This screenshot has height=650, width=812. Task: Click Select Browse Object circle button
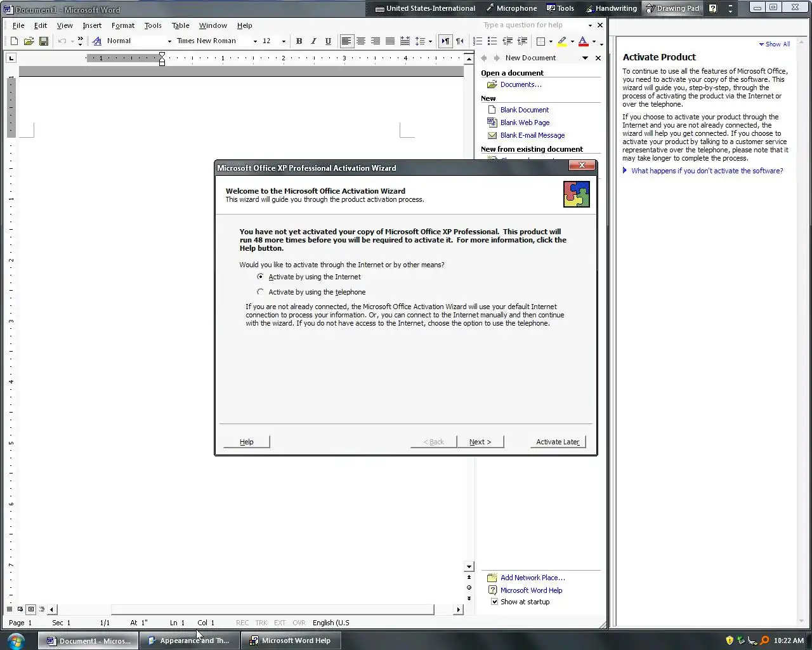469,588
